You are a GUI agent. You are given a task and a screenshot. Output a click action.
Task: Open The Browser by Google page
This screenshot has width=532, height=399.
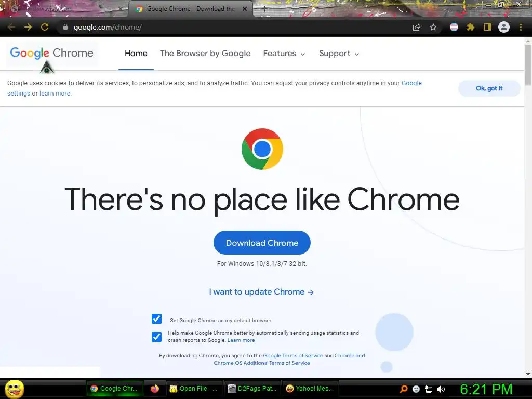point(205,54)
